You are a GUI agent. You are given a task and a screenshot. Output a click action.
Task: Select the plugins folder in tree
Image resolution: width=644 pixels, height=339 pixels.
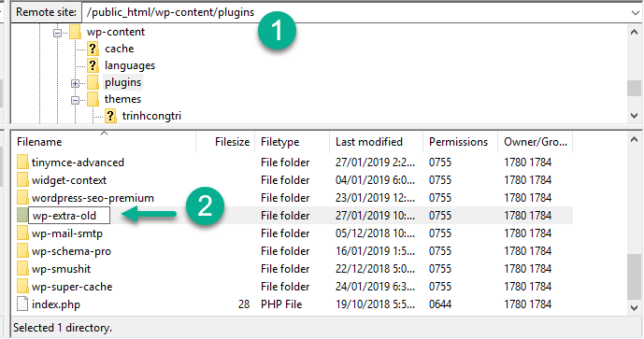(x=122, y=82)
